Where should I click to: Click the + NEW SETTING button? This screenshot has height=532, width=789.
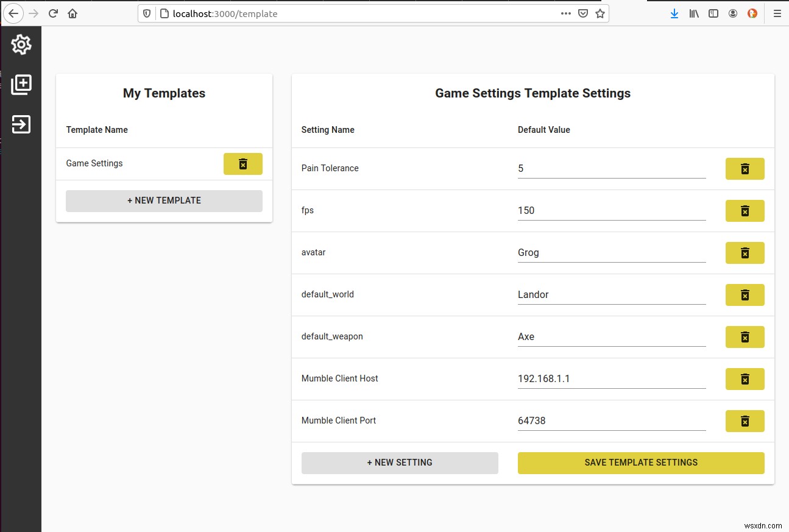[400, 463]
